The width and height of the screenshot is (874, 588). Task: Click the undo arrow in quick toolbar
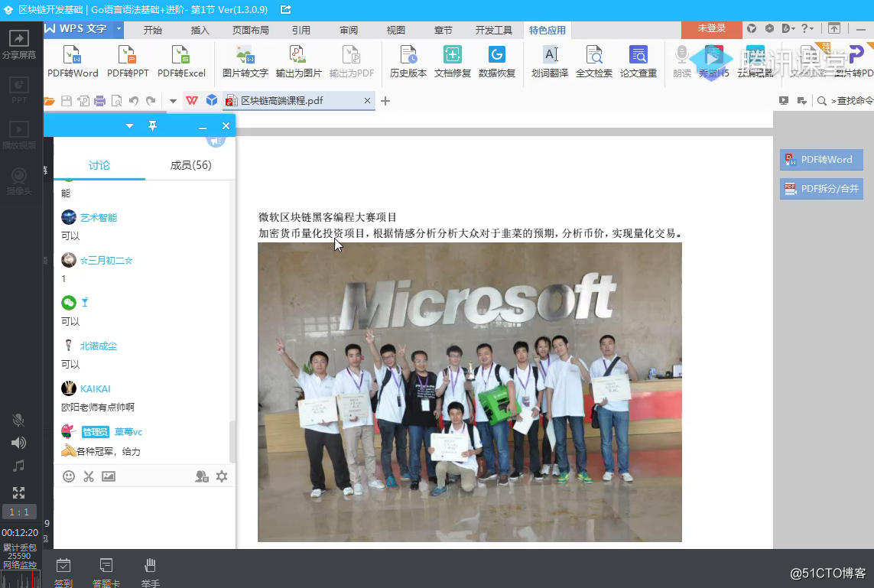tap(133, 101)
